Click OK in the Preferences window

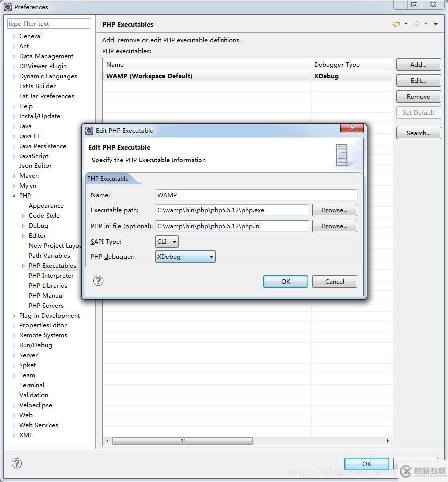[x=367, y=464]
